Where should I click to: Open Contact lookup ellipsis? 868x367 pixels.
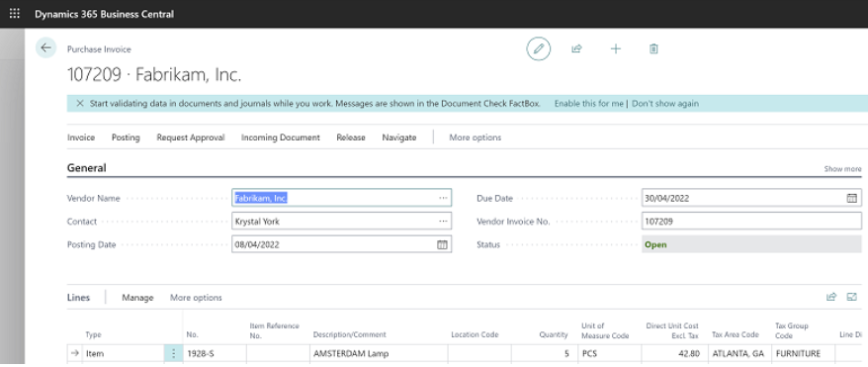[443, 222]
